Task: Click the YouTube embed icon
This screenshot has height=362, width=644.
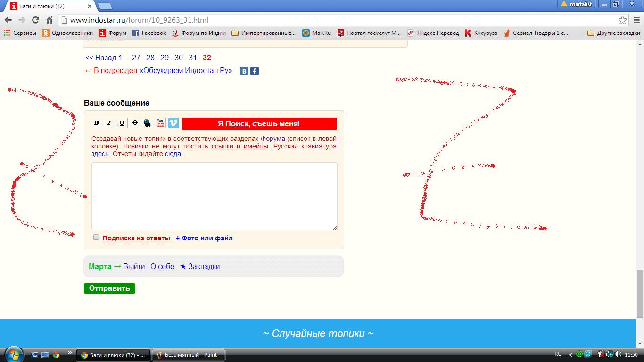Action: [160, 123]
